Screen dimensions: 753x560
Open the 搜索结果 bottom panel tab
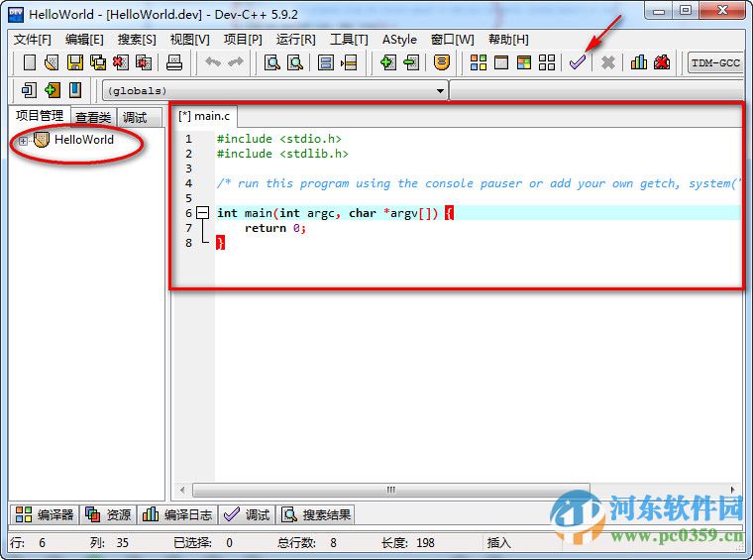coord(315,514)
